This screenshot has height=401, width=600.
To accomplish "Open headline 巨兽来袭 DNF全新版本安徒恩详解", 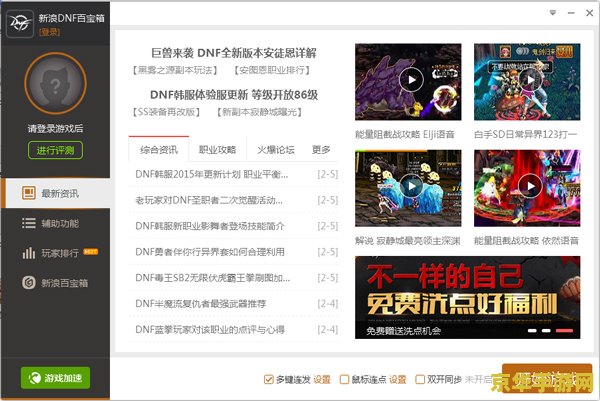I will [x=234, y=53].
